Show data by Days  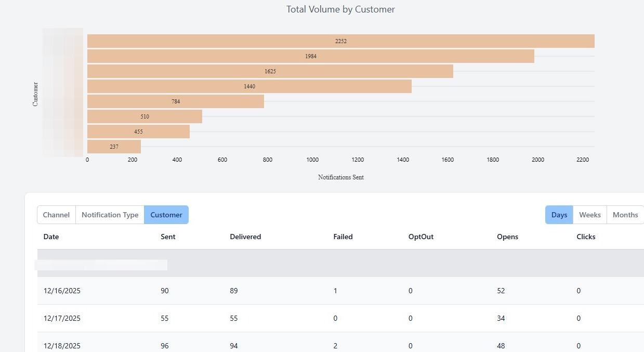coord(559,215)
